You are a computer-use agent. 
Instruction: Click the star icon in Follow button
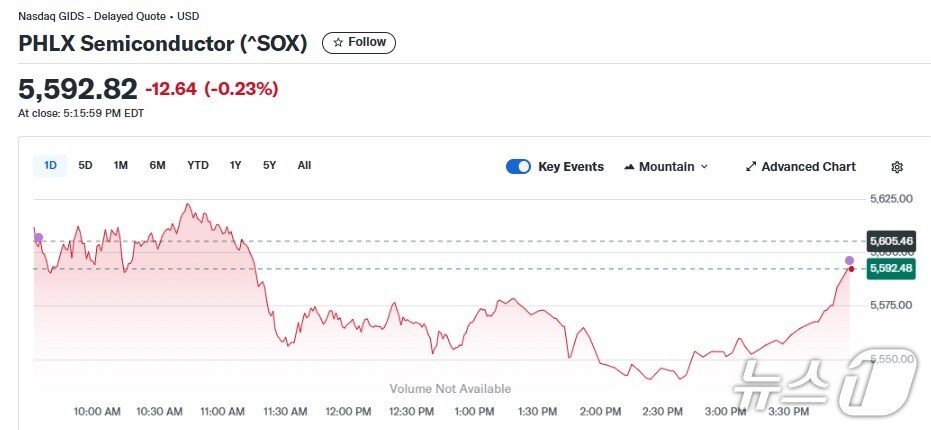(338, 43)
